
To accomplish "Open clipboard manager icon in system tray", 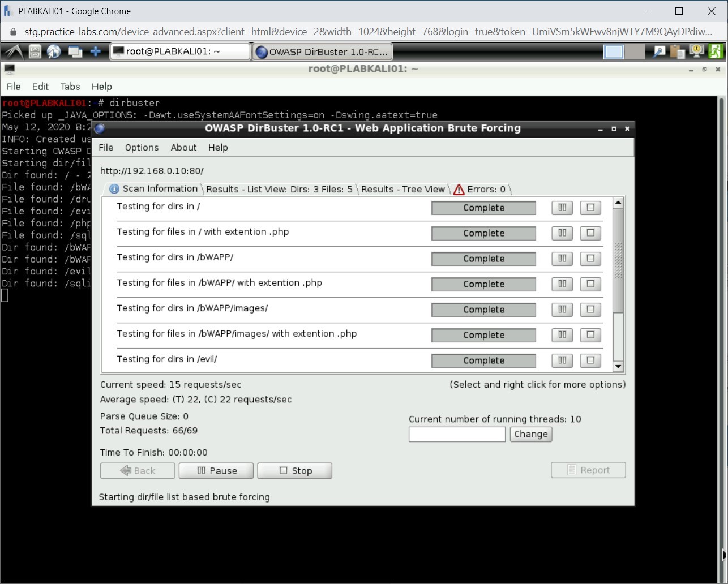I will pyautogui.click(x=678, y=52).
